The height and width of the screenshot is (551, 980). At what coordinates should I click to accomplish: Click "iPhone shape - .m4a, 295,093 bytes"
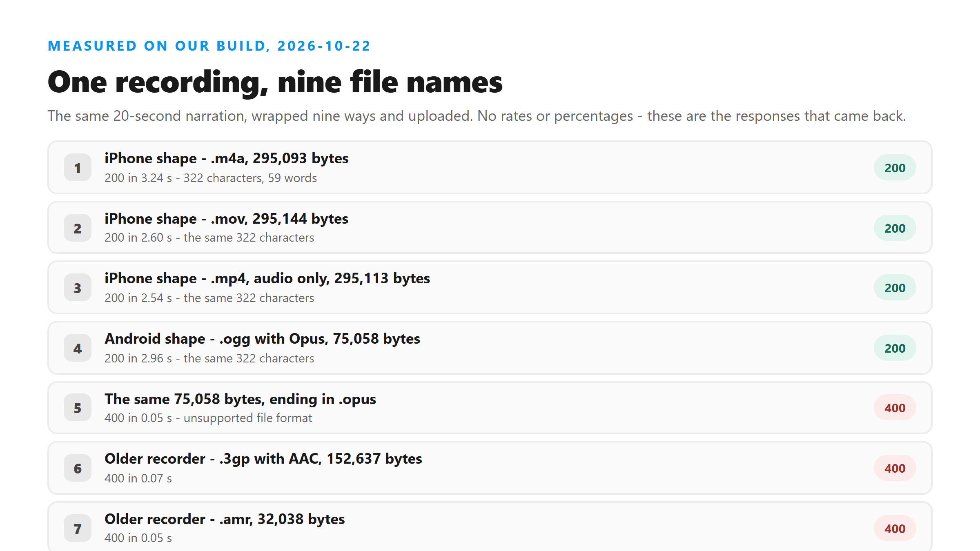click(227, 158)
